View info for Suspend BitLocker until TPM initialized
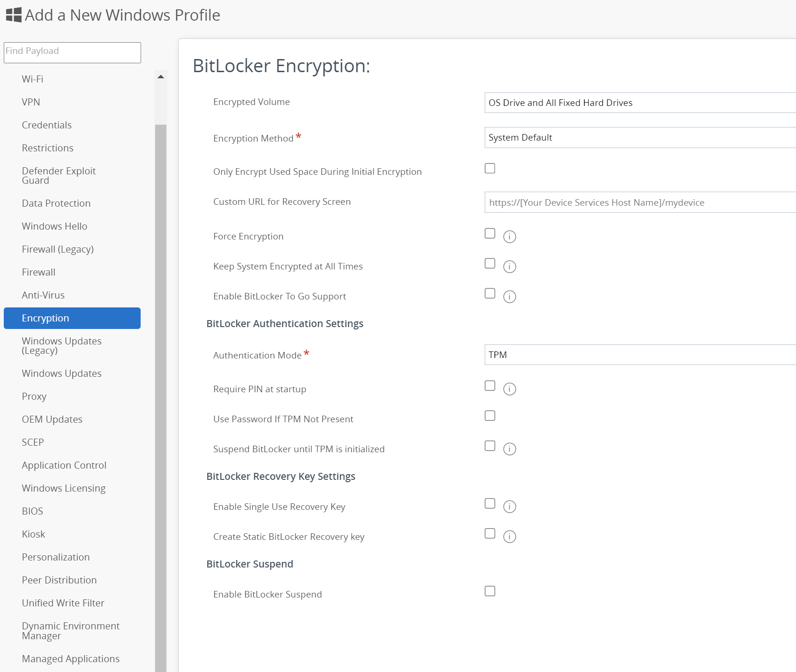The height and width of the screenshot is (672, 796). coord(509,449)
